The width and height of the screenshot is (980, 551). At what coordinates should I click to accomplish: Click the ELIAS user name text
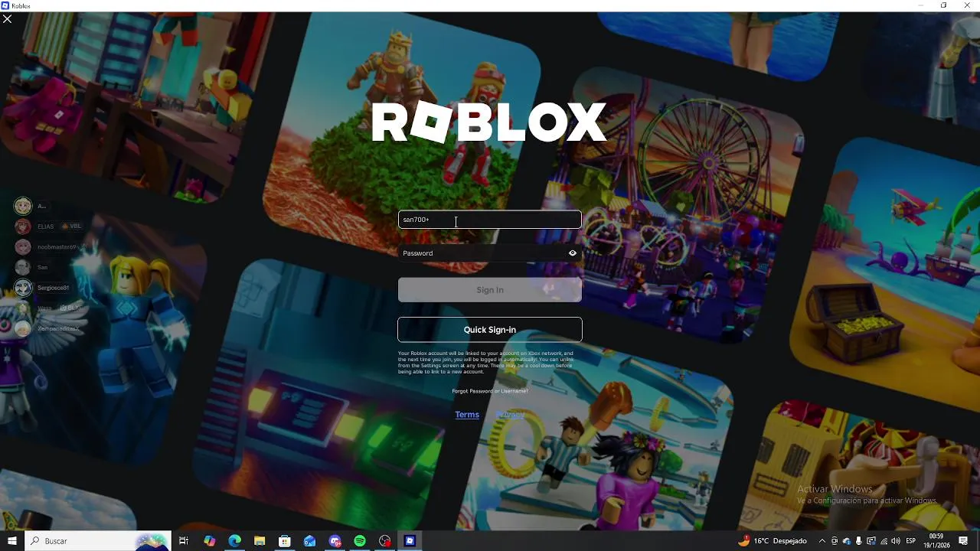tap(45, 227)
